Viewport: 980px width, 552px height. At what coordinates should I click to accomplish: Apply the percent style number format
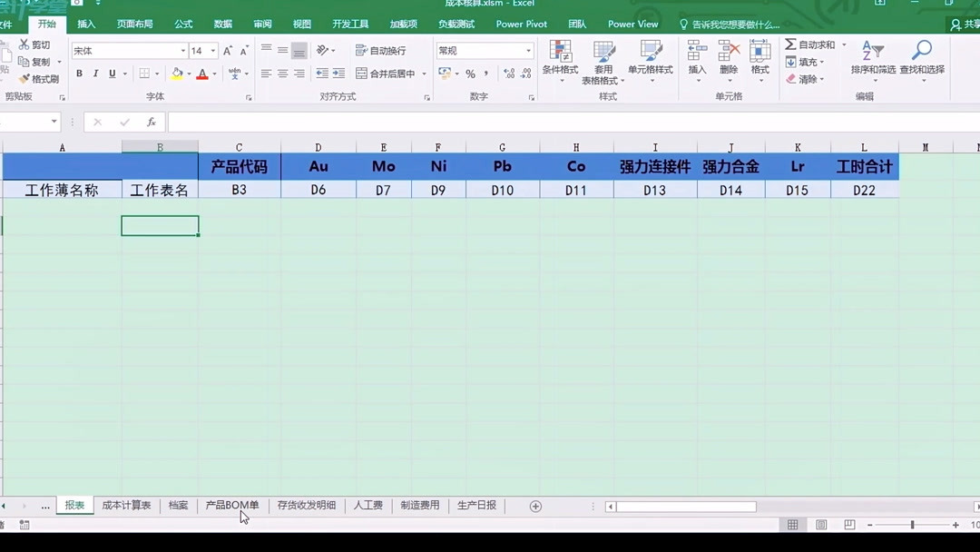coord(471,74)
